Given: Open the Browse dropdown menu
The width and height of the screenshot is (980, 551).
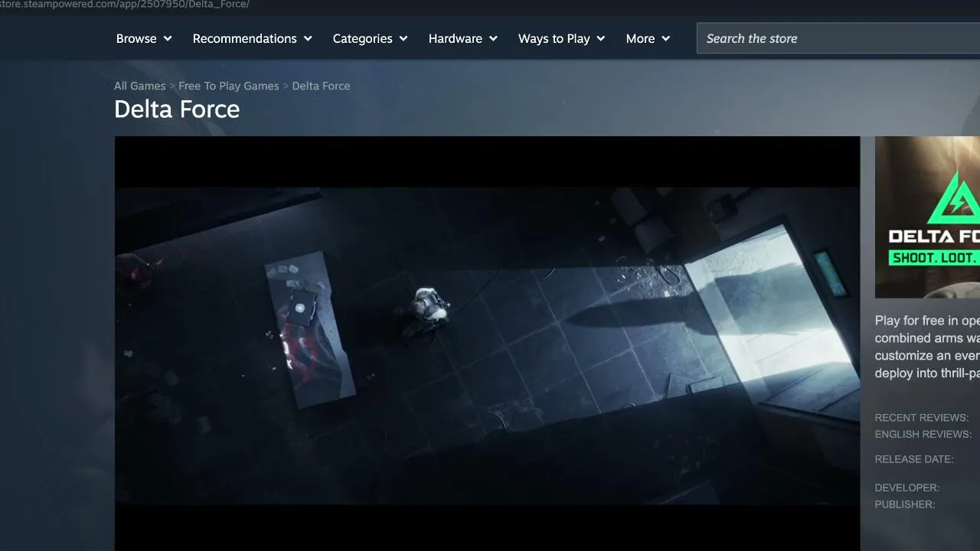Looking at the screenshot, I should coord(144,38).
